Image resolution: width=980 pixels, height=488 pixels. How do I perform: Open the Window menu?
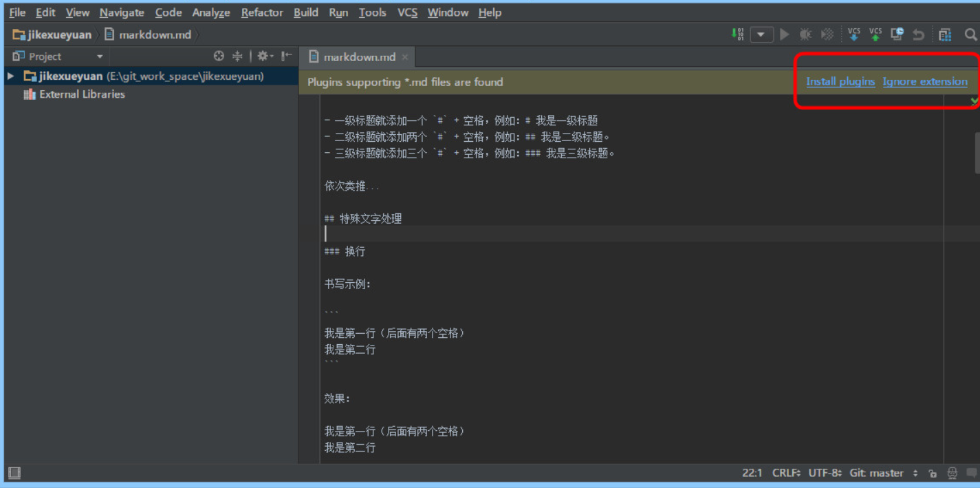(x=448, y=12)
